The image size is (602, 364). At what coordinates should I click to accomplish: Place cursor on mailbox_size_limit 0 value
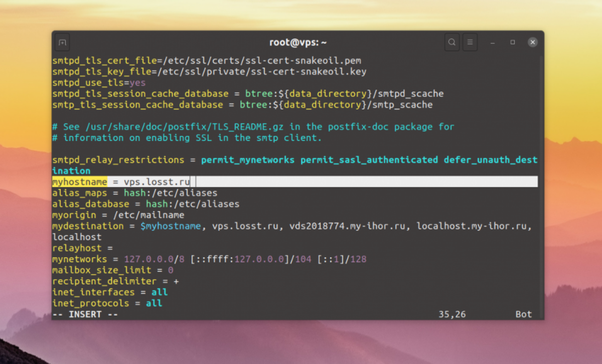coord(171,270)
